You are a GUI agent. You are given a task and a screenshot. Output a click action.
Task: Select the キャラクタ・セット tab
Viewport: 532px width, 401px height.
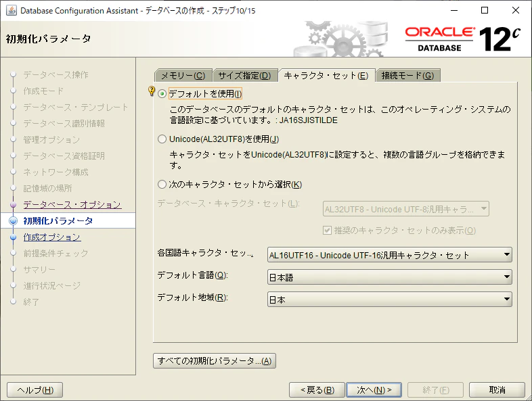(326, 75)
